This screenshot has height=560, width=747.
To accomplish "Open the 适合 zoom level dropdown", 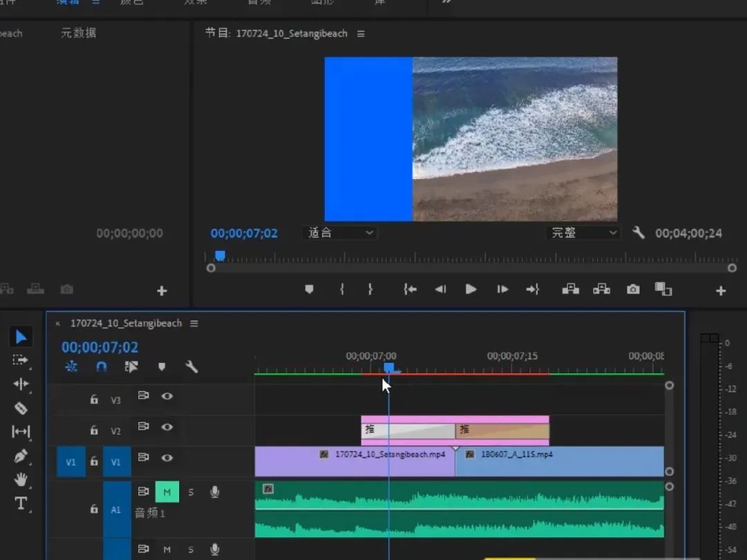I will click(339, 233).
